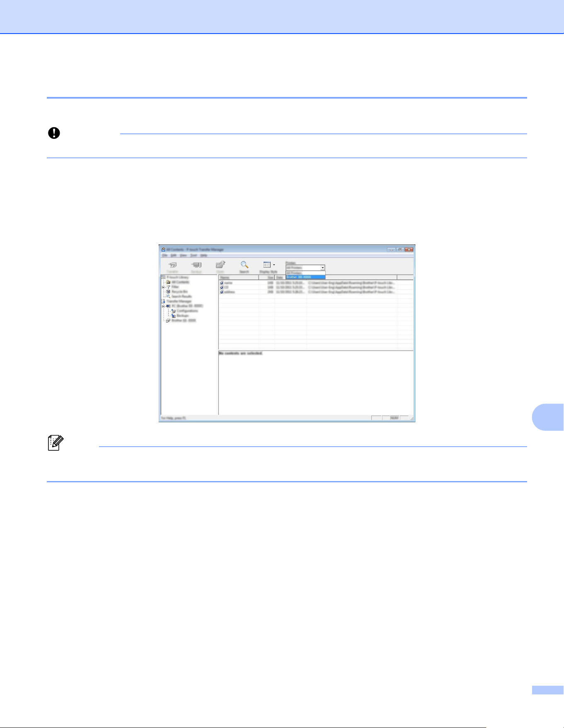
Task: Sort by the Size column header
Action: point(267,278)
